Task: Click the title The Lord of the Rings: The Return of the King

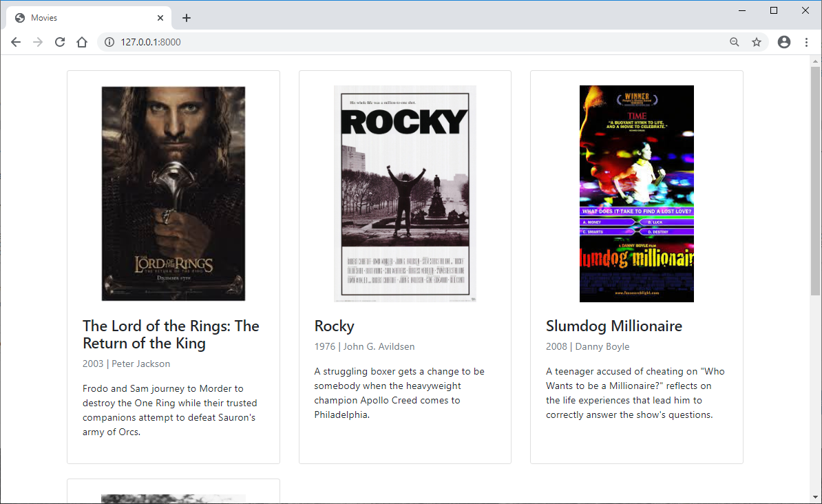Action: click(171, 335)
